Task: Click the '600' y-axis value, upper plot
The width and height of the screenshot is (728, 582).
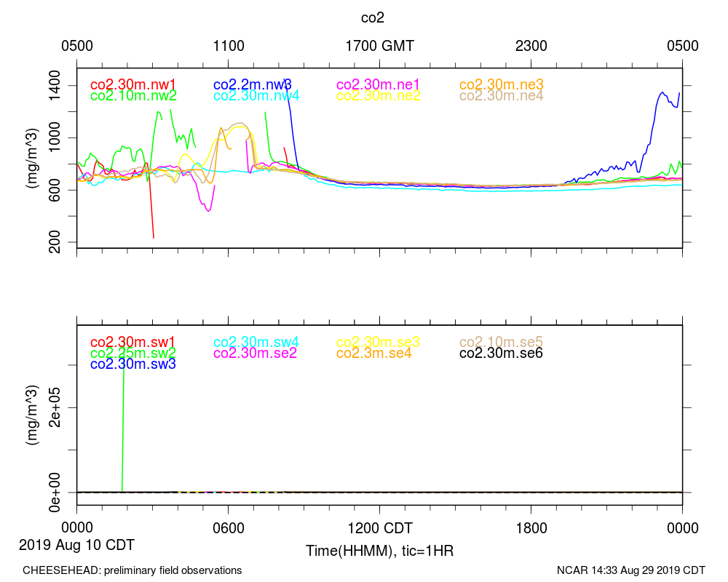Action: (55, 190)
